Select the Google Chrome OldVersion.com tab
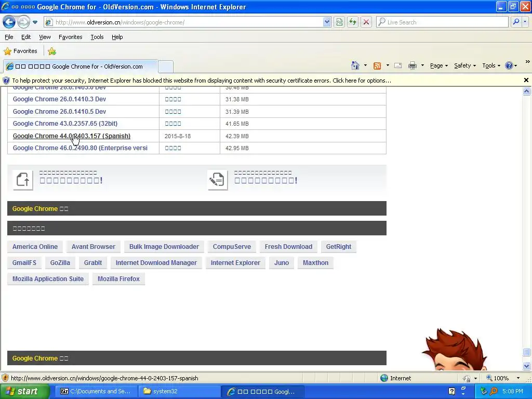This screenshot has height=399, width=532. pos(81,66)
